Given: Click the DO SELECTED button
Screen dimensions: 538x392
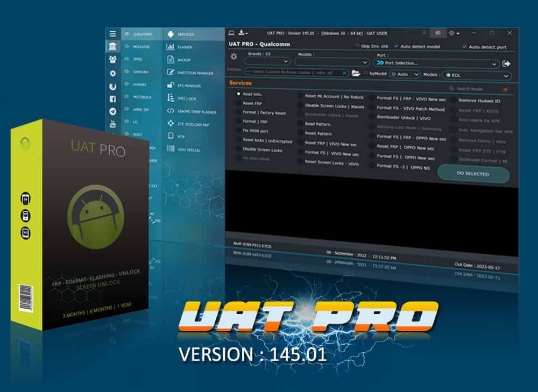Looking at the screenshot, I should click(x=473, y=174).
